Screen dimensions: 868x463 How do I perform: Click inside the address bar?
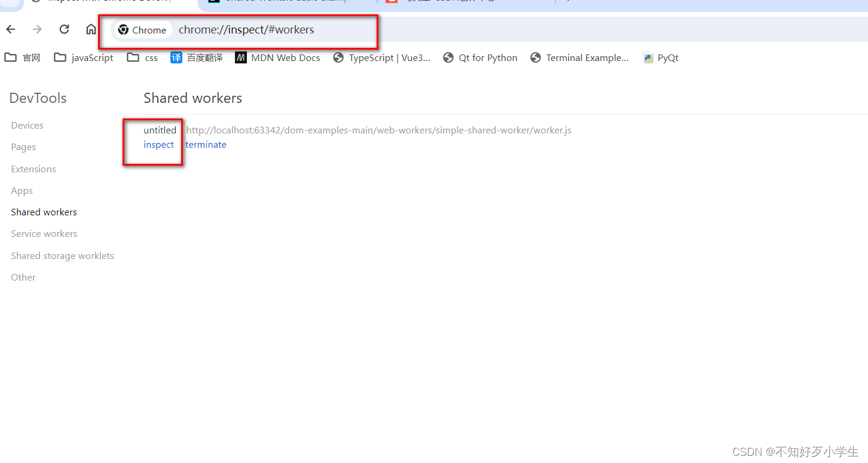pos(269,29)
